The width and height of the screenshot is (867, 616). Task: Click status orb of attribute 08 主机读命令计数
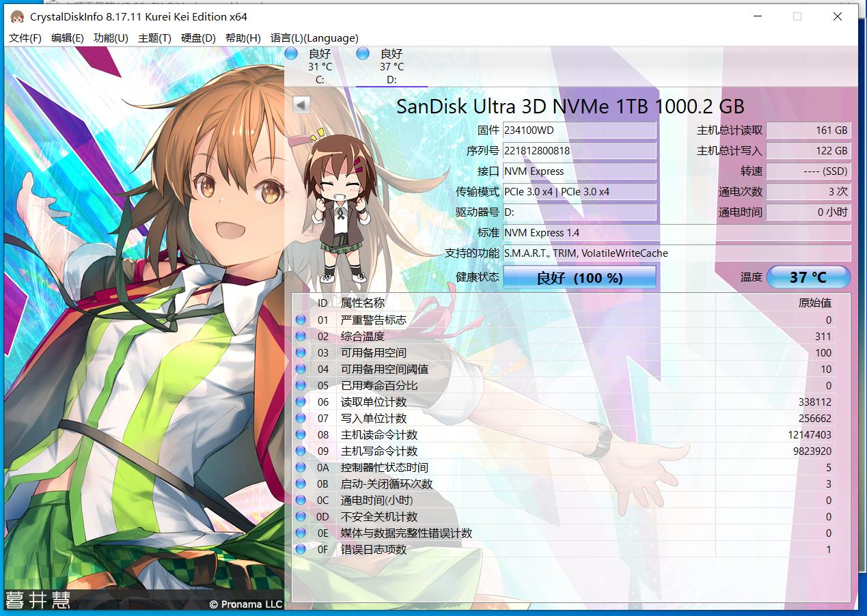pos(301,434)
